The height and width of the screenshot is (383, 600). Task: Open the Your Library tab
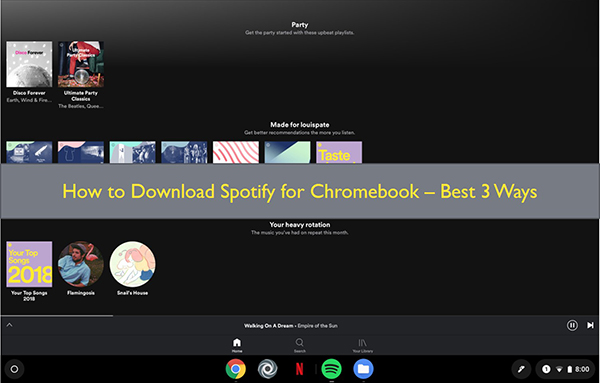point(362,345)
